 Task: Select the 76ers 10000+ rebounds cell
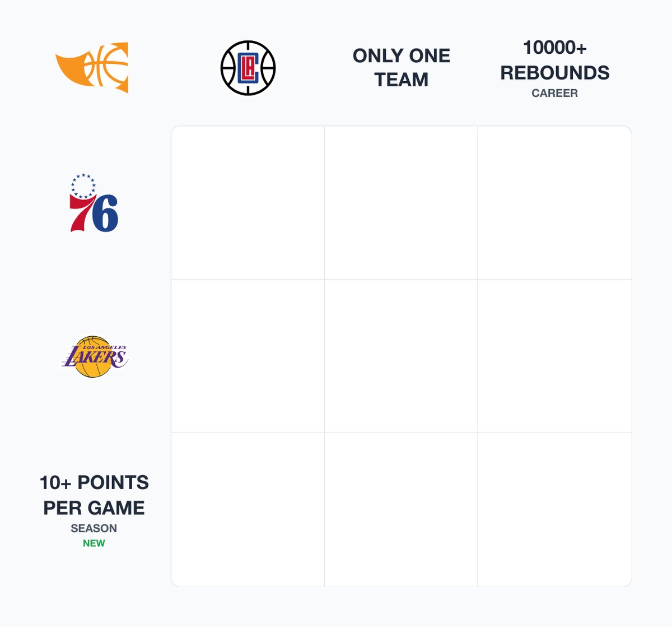[x=554, y=201]
